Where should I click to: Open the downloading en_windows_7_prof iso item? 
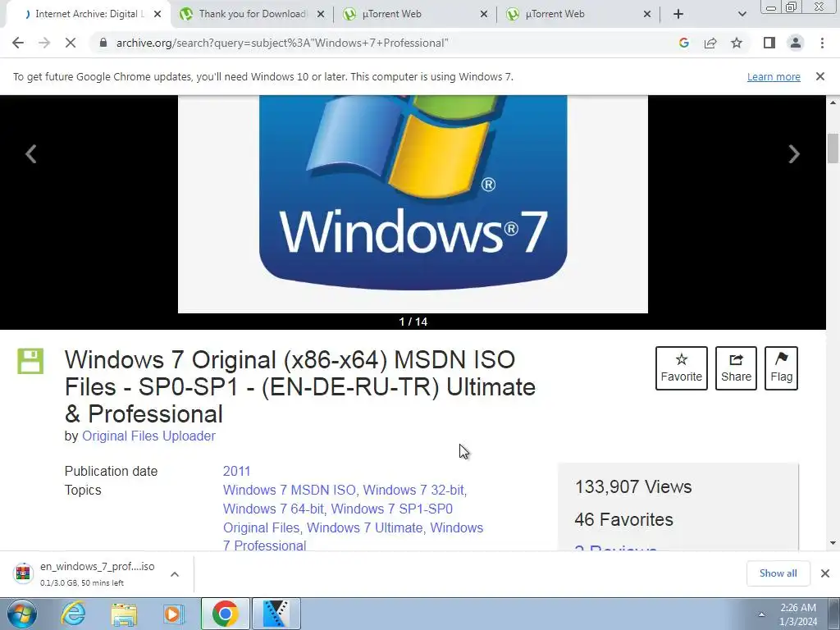click(x=85, y=573)
